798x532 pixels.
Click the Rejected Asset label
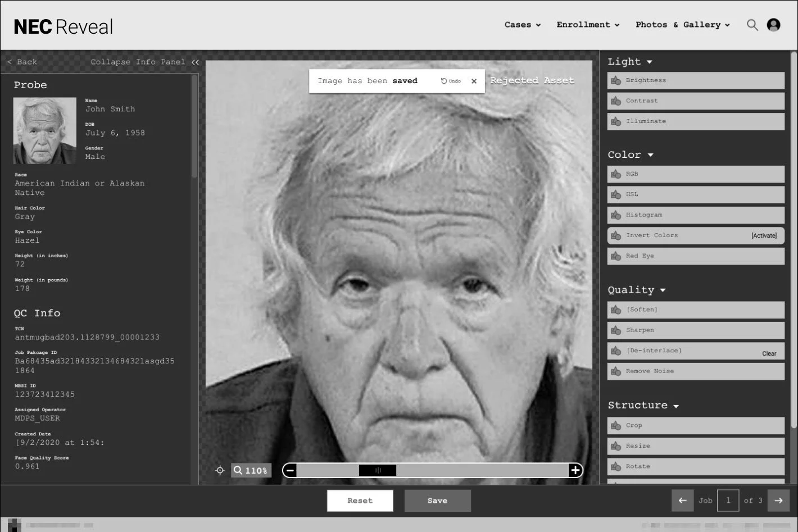point(532,80)
